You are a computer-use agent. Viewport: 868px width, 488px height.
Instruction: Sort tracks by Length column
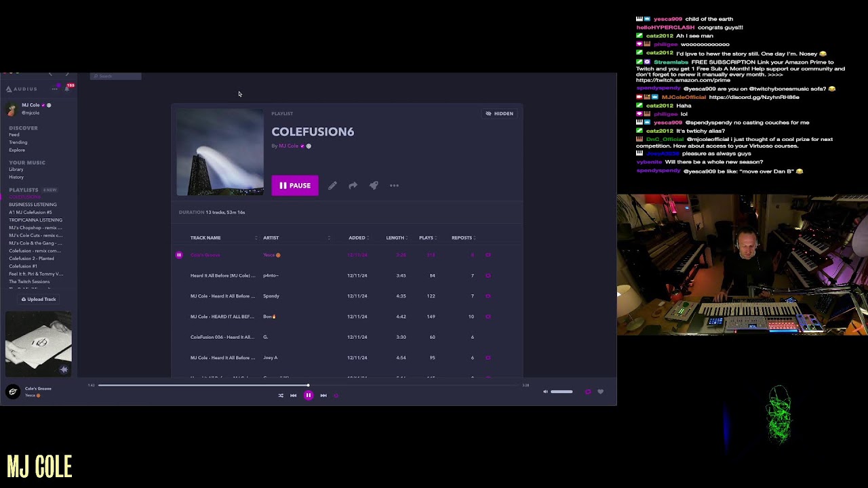396,238
